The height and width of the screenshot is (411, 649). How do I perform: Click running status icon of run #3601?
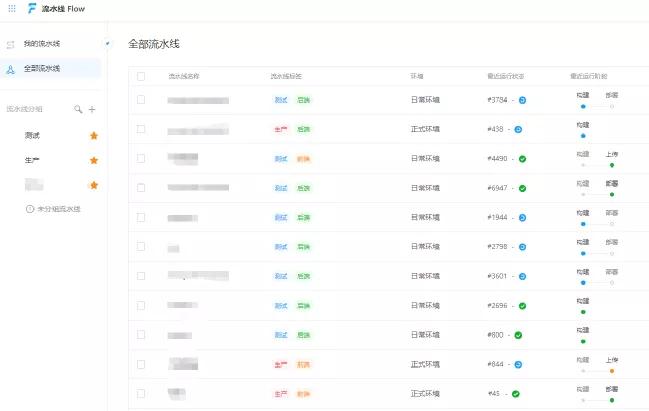pos(522,276)
